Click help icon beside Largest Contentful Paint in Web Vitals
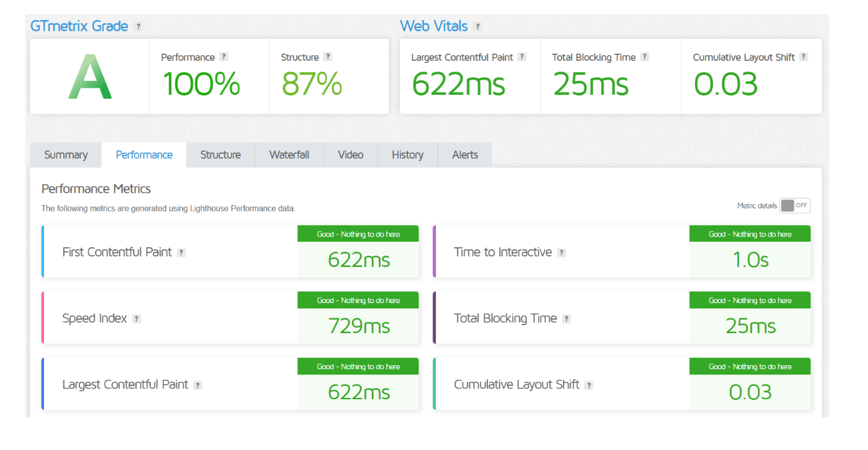 522,57
